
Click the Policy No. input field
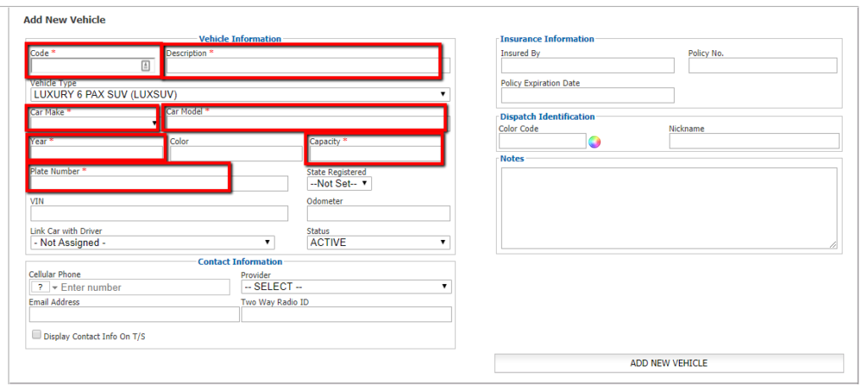coord(763,65)
